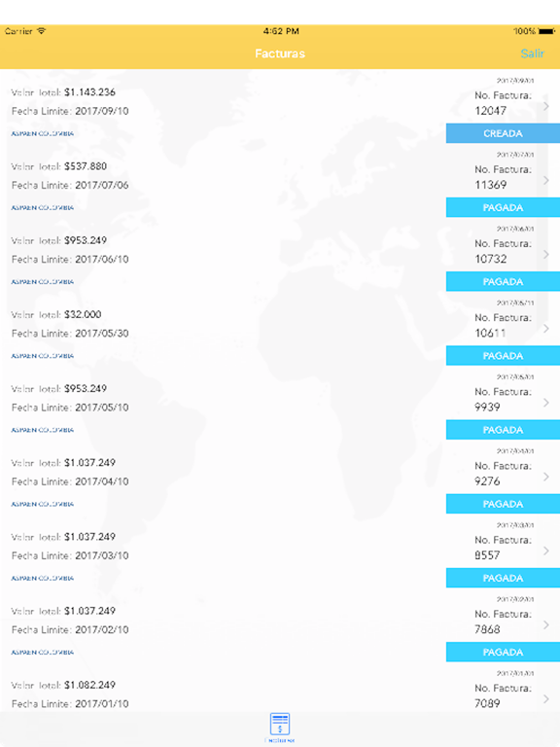Select the invoice with total $32.000
Viewport: 560px width, 747px height.
point(280,329)
